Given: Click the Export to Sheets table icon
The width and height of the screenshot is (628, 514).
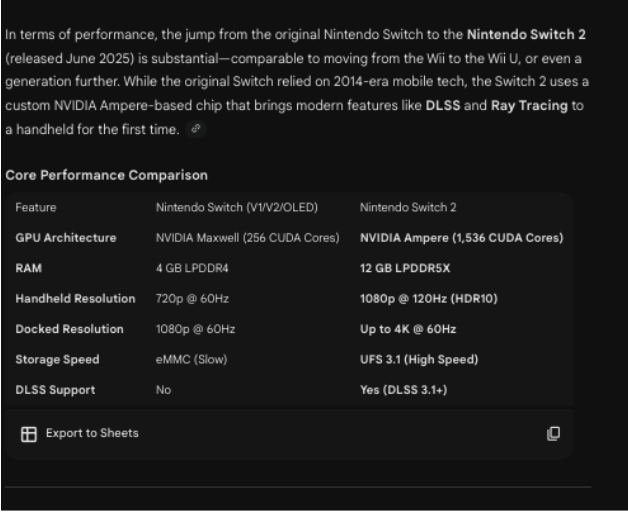Looking at the screenshot, I should [29, 434].
